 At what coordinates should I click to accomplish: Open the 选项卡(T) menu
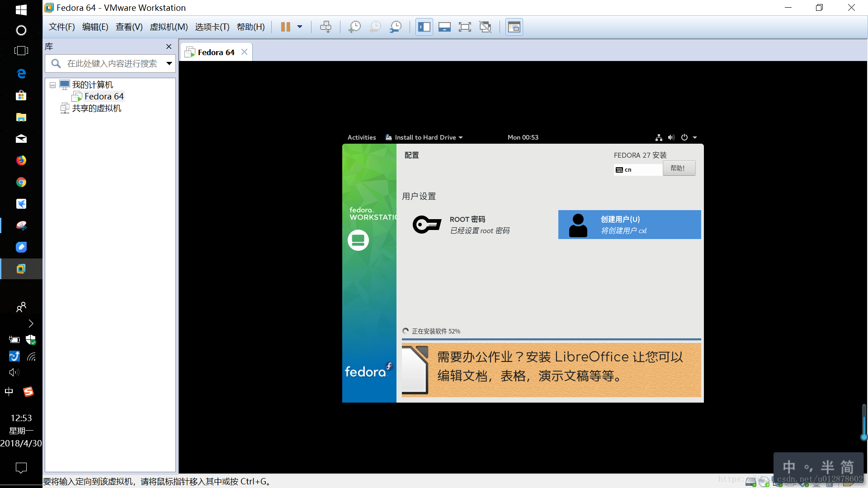[212, 27]
